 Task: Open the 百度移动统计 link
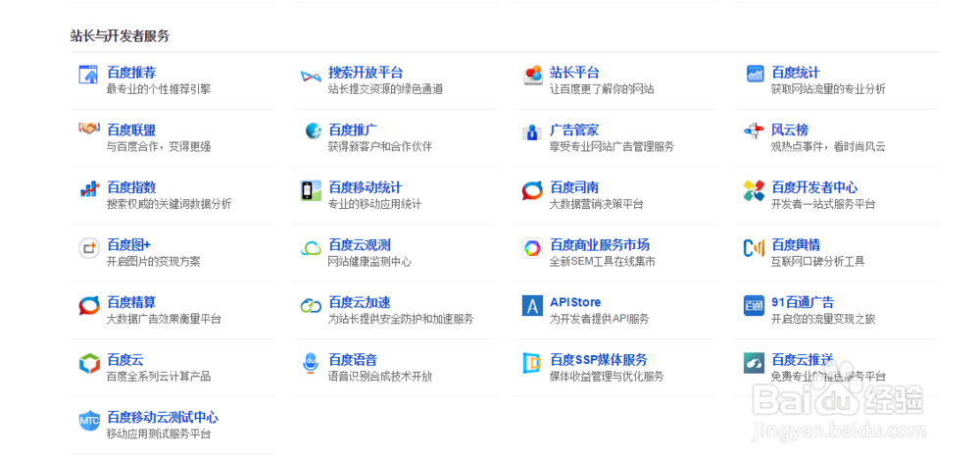pos(365,187)
